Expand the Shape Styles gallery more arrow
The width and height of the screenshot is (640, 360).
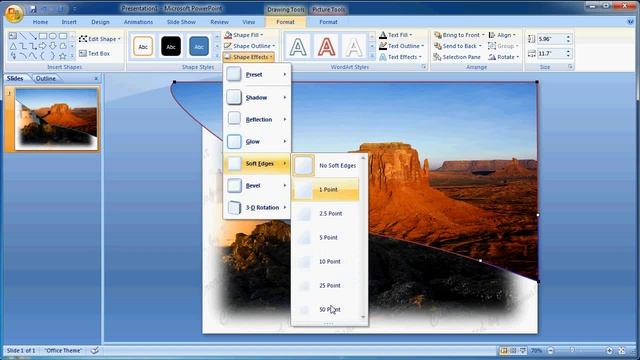click(x=217, y=56)
